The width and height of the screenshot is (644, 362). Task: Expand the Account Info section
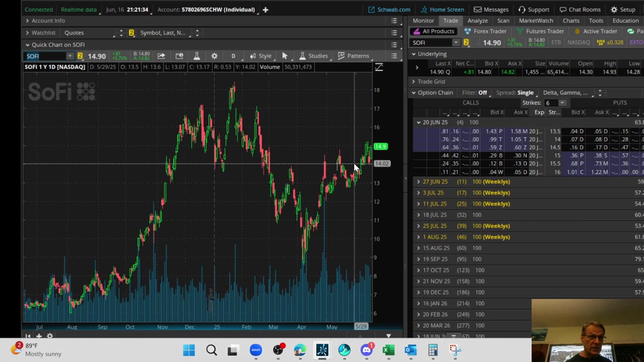(x=28, y=21)
